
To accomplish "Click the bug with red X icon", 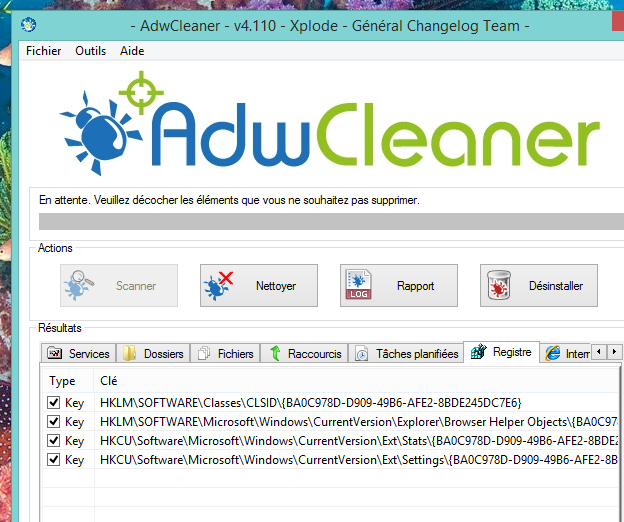I will [x=218, y=286].
